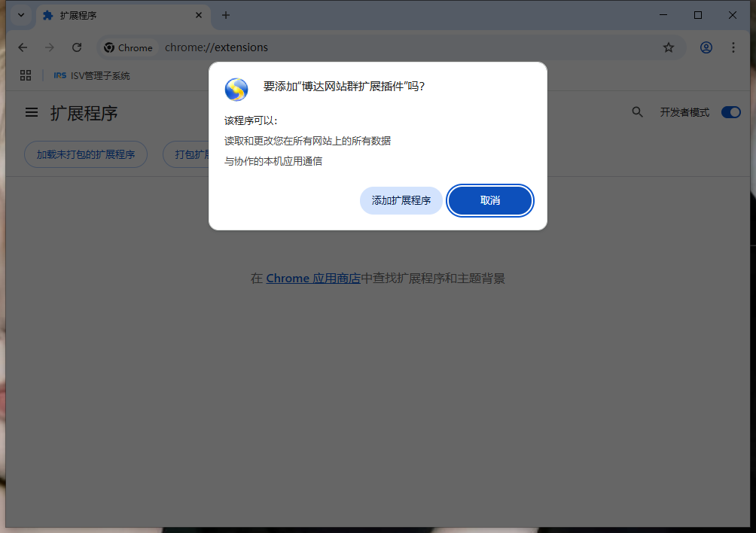The height and width of the screenshot is (533, 756).
Task: Click the forward navigation arrow
Action: point(50,47)
